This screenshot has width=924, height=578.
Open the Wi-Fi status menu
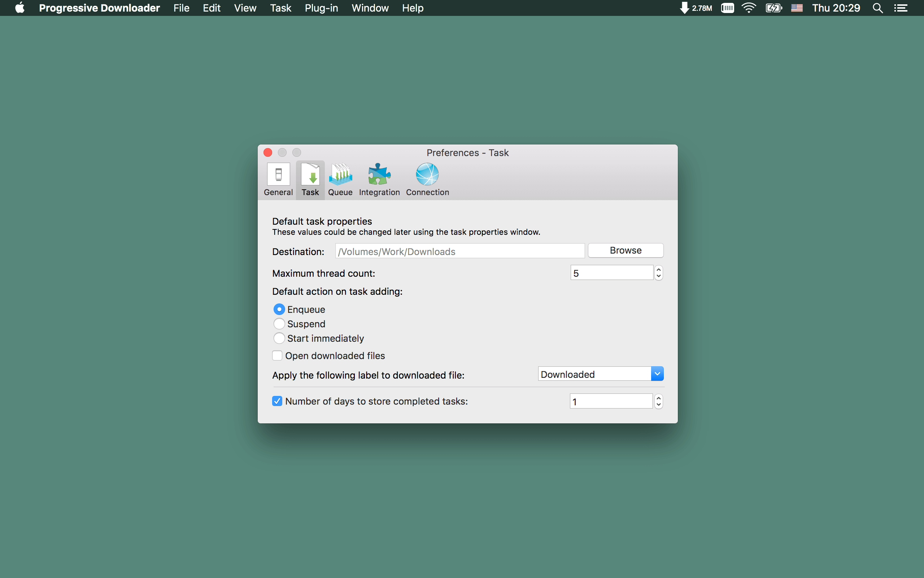(x=749, y=8)
